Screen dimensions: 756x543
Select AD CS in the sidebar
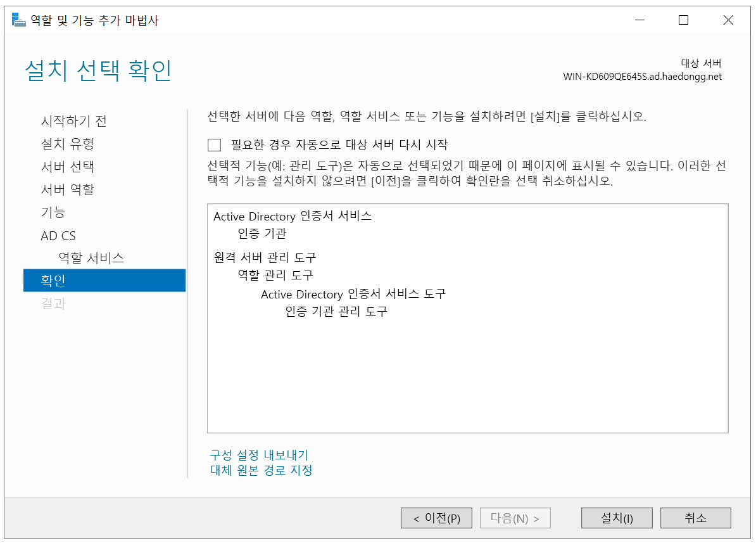58,236
